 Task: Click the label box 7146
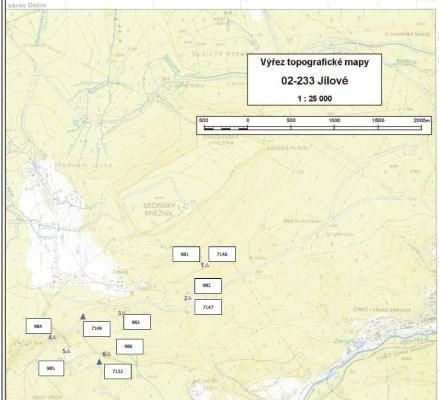(222, 254)
